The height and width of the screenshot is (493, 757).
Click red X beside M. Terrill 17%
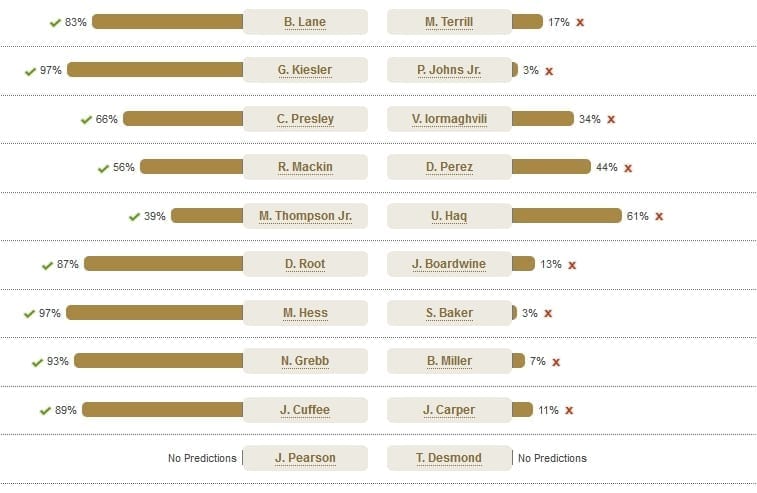coord(580,22)
